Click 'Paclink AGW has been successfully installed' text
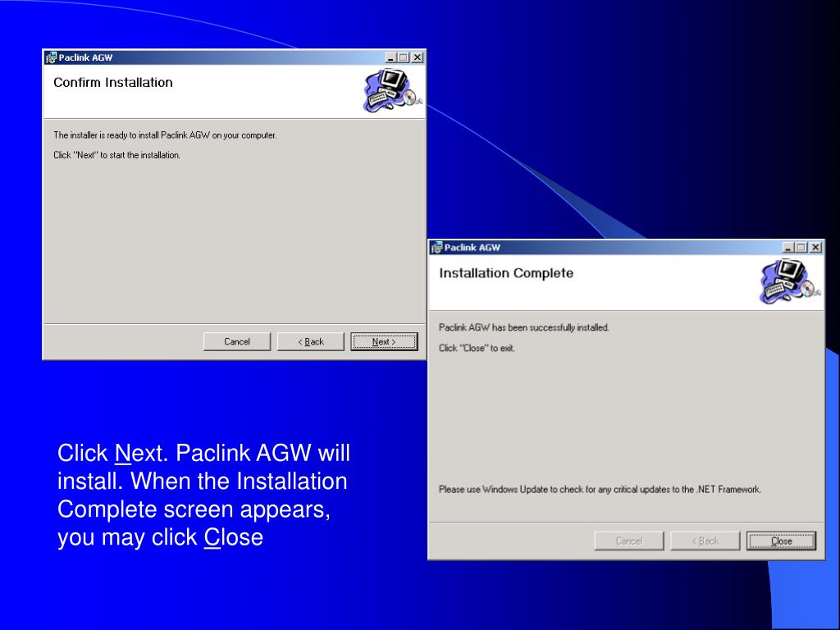The height and width of the screenshot is (630, 840). [x=524, y=327]
